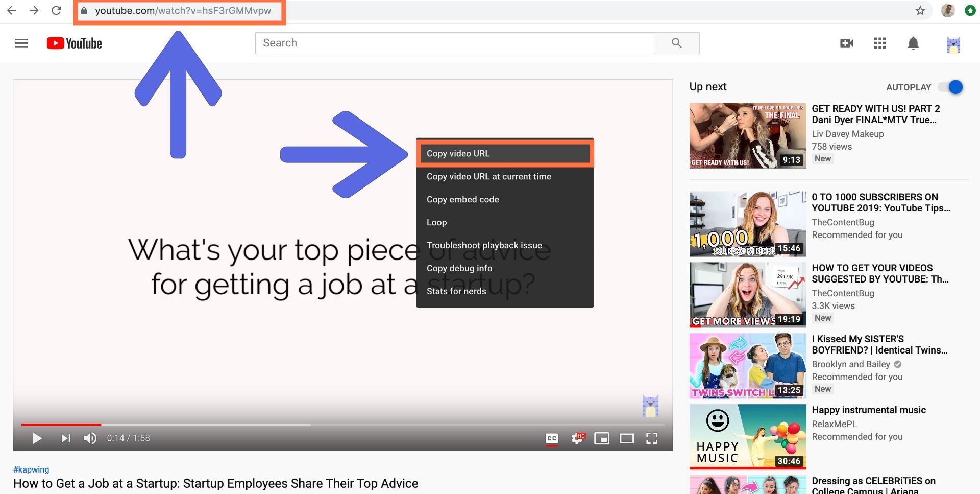Click the lock icon in the address bar
Viewport: 980px width, 494px height.
pyautogui.click(x=84, y=11)
